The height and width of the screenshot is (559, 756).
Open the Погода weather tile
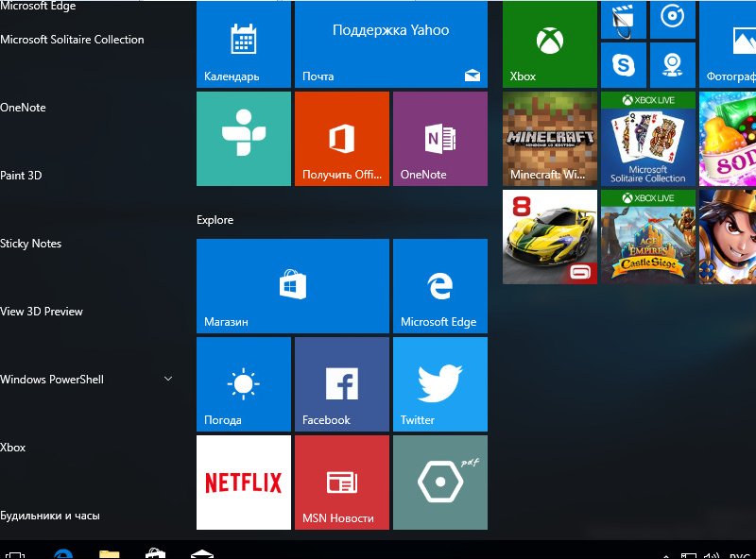point(244,384)
